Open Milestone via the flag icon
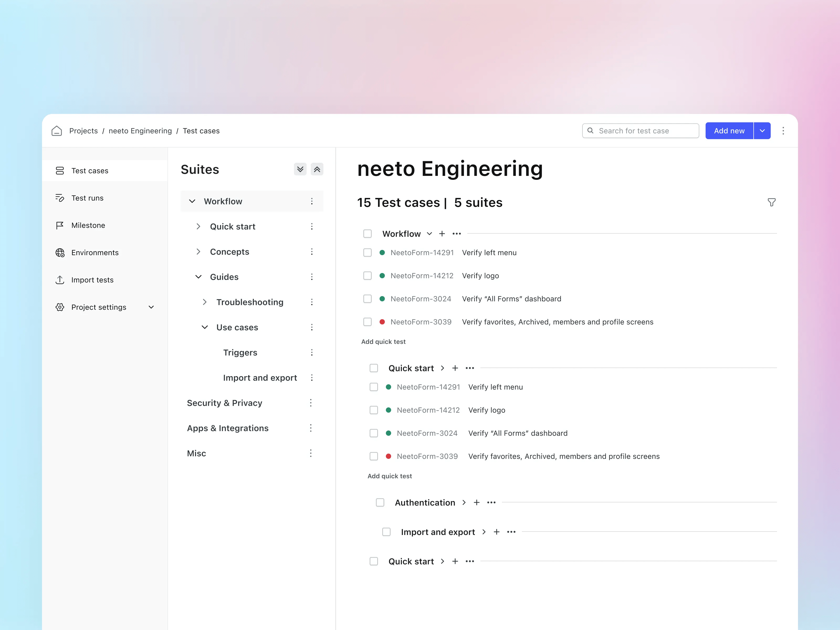The height and width of the screenshot is (630, 840). tap(60, 225)
